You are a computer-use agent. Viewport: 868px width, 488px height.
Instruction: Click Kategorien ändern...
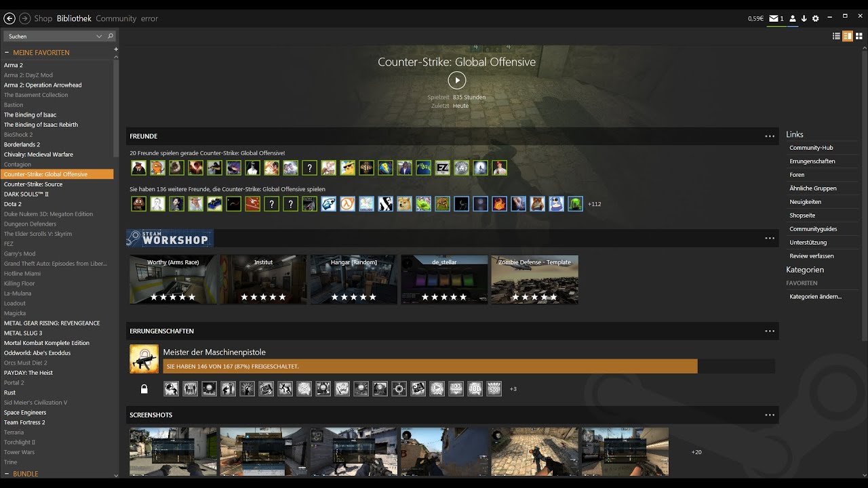click(x=815, y=297)
